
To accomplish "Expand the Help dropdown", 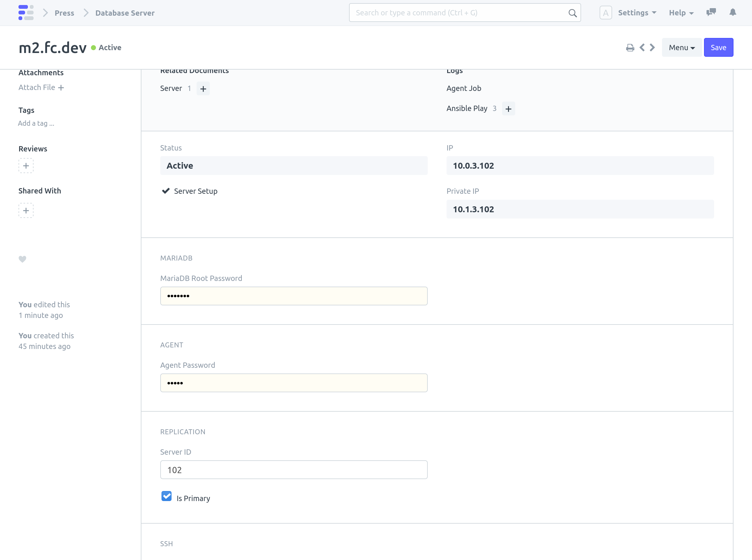I will [681, 13].
